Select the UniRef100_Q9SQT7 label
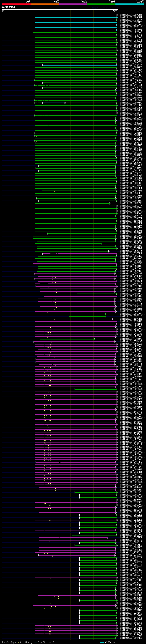 (131, 206)
